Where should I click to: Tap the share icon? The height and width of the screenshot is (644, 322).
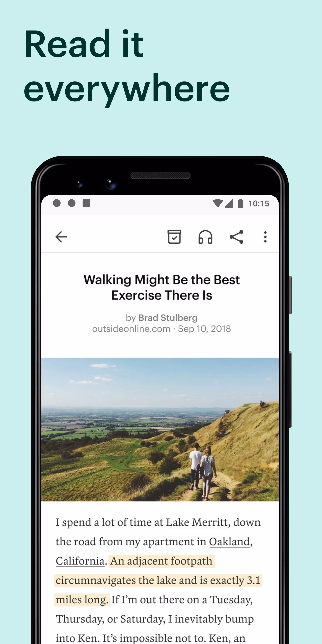(x=236, y=237)
